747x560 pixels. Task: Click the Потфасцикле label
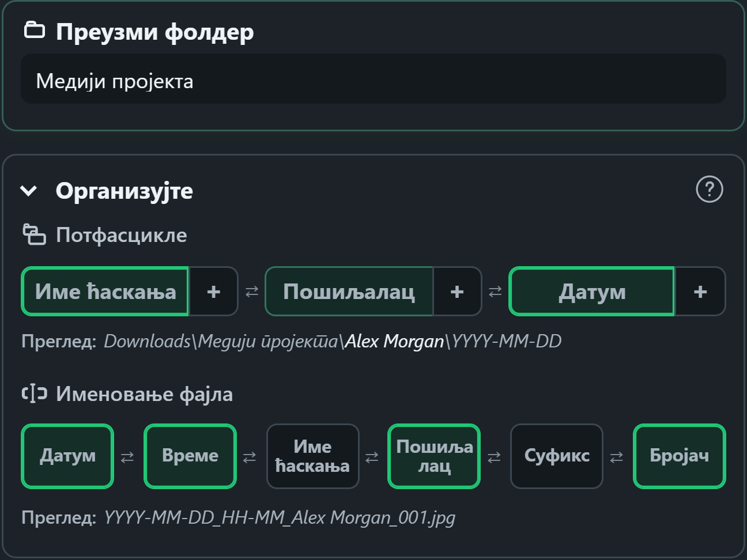click(x=121, y=235)
